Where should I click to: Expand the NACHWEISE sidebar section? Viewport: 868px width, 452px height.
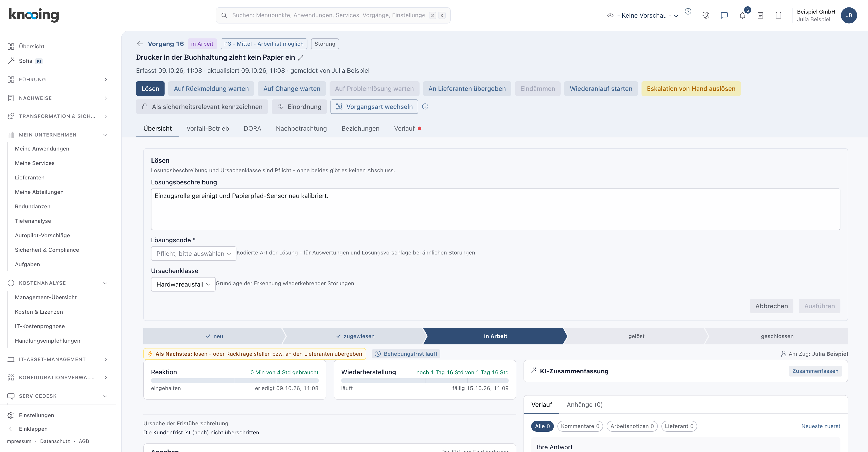(58, 98)
